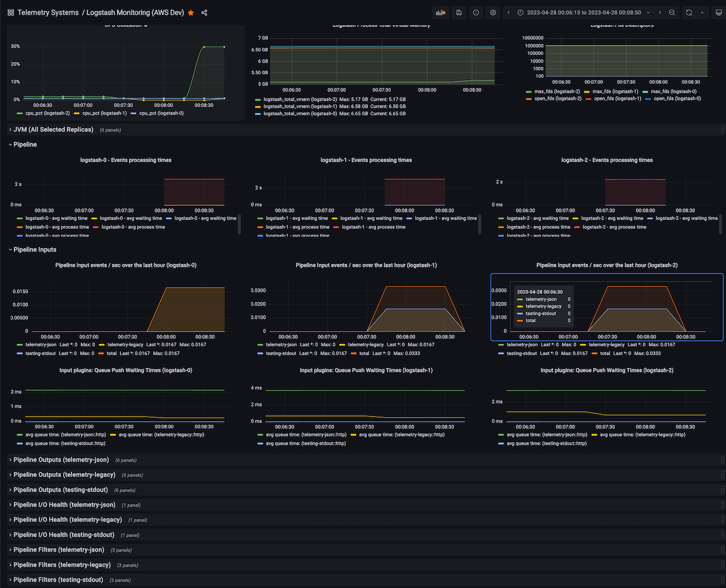Open the refresh interval dropdown arrow

702,12
